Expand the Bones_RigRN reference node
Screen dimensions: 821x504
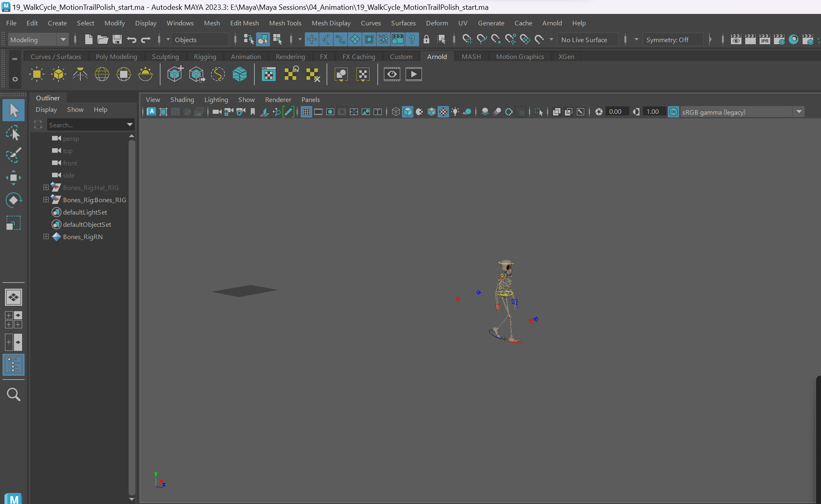[46, 237]
